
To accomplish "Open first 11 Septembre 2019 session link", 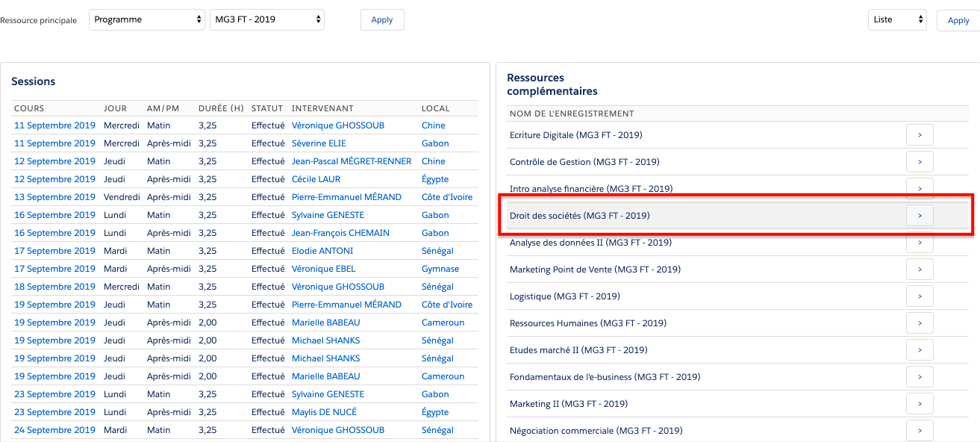I will (x=54, y=125).
